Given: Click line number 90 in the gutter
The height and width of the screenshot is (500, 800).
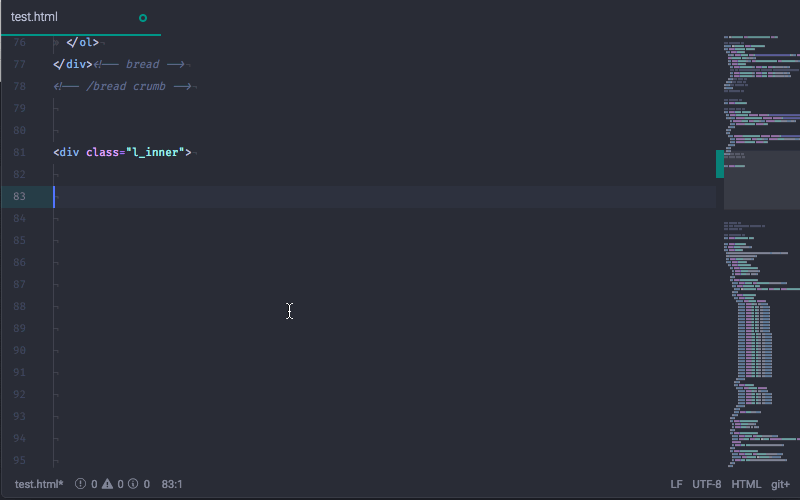Looking at the screenshot, I should point(20,350).
